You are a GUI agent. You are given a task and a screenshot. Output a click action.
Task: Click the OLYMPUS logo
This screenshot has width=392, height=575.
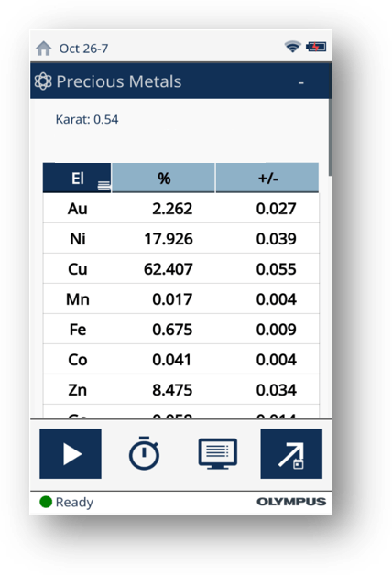(x=291, y=502)
